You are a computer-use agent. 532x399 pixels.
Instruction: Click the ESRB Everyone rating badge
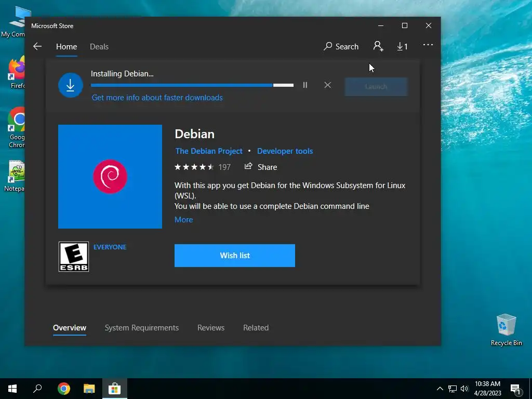(74, 257)
